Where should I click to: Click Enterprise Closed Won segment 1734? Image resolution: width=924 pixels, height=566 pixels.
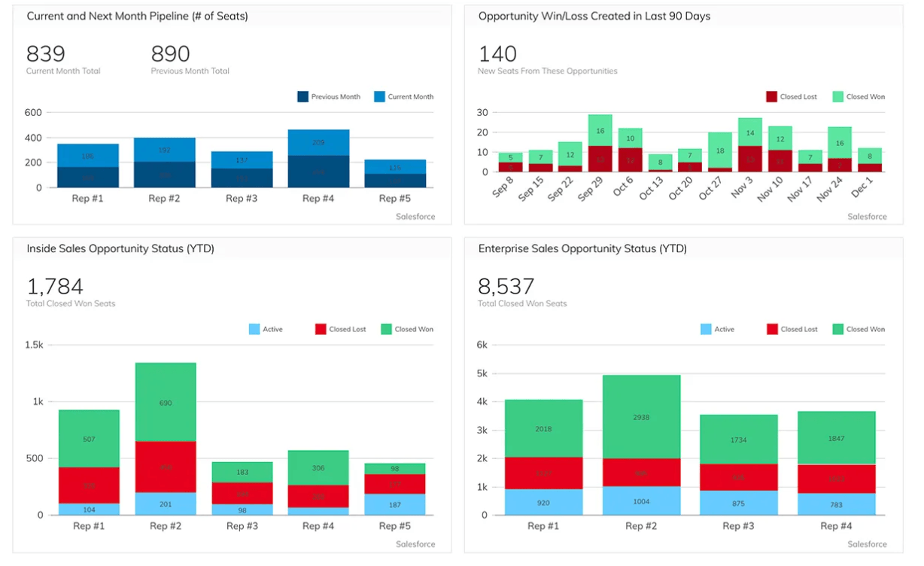point(739,440)
